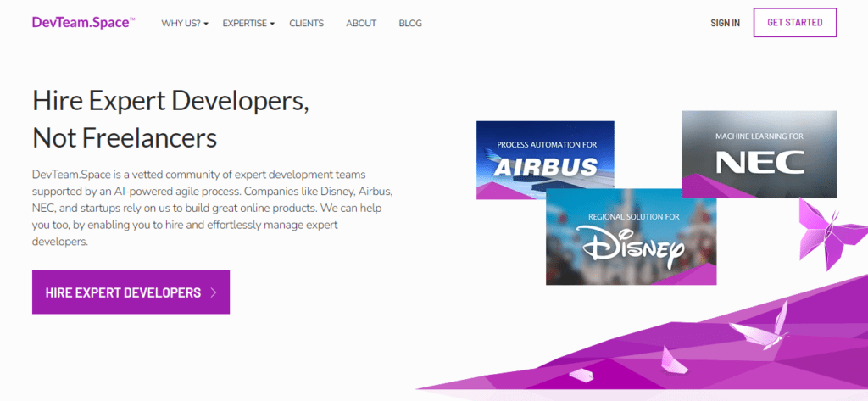Click the arrow on Hire Expert Developers button
Screen dimensions: 868x401
coord(214,292)
